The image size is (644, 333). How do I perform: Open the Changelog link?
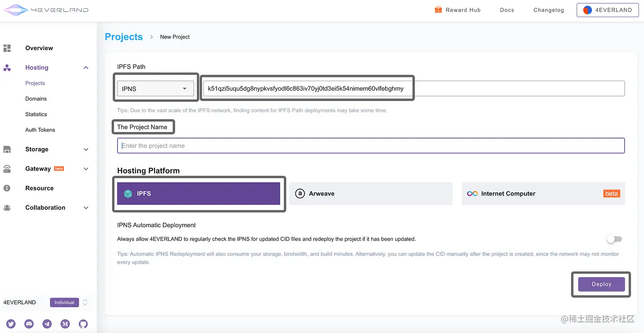coord(549,10)
